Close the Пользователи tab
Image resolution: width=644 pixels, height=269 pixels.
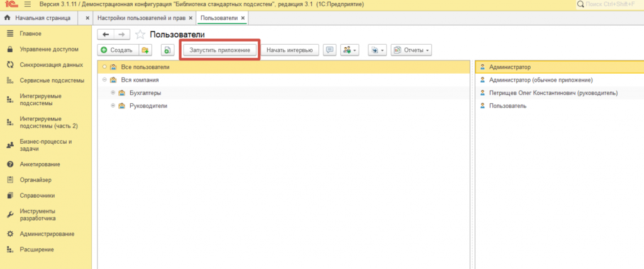[243, 18]
